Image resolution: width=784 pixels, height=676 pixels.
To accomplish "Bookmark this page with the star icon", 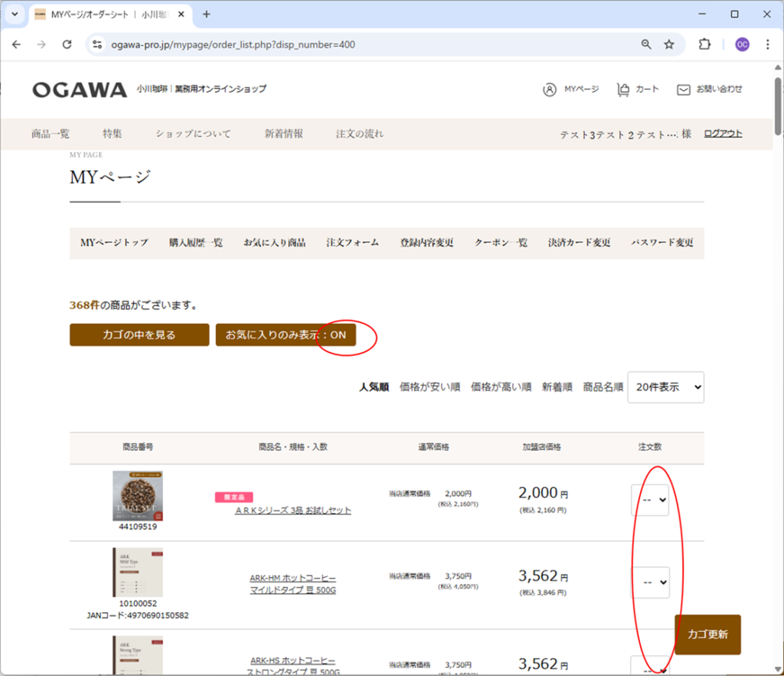I will coord(669,44).
